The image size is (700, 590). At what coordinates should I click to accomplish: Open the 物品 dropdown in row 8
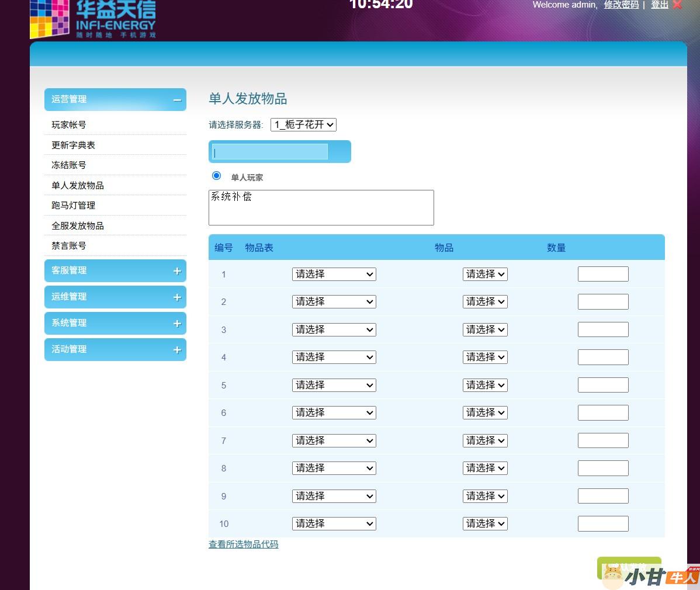[485, 468]
